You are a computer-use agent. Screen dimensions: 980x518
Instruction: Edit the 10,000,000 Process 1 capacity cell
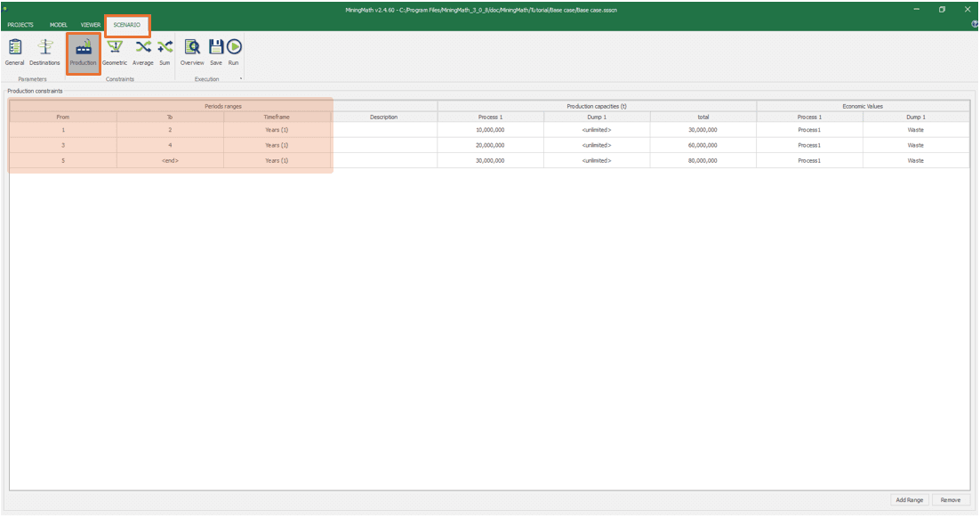pos(492,130)
